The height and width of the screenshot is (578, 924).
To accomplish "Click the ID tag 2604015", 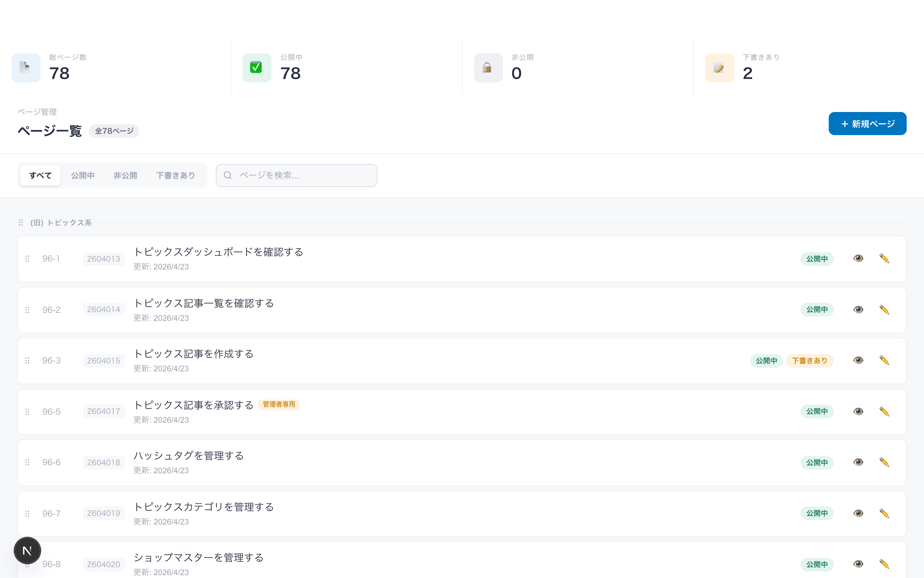I will pos(104,361).
